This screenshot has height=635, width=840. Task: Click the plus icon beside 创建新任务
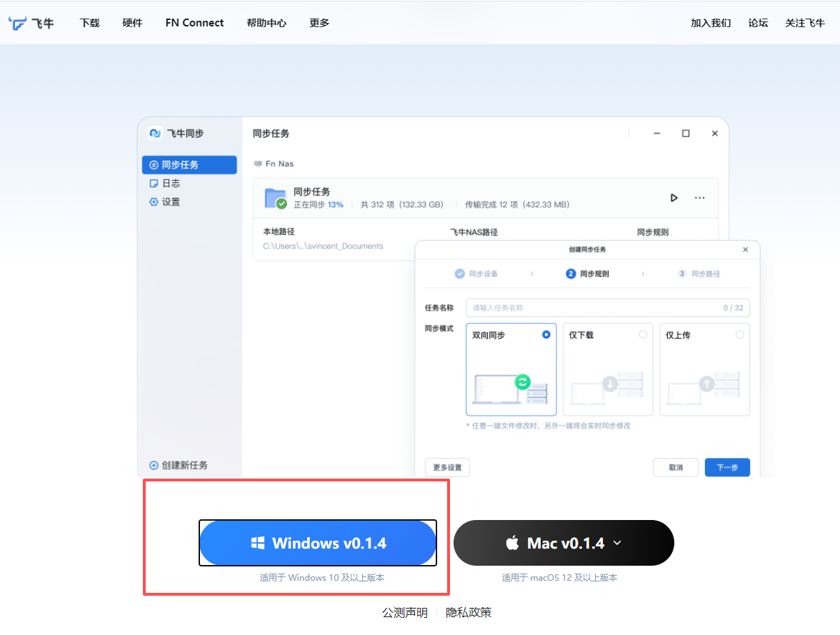(154, 465)
